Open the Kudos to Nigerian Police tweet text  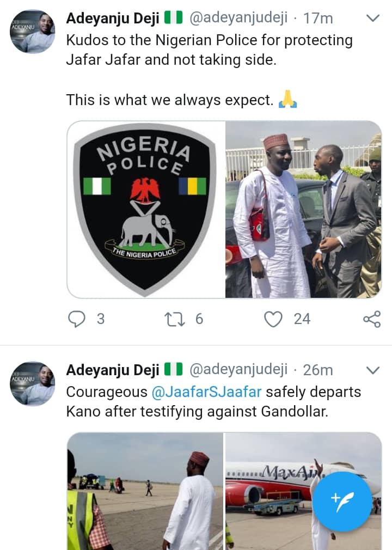click(209, 50)
